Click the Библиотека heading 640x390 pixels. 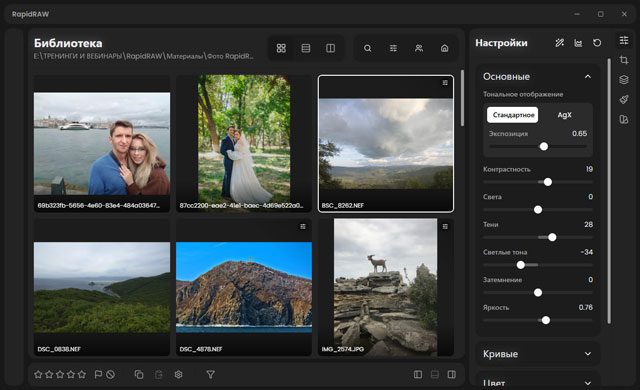tap(68, 43)
